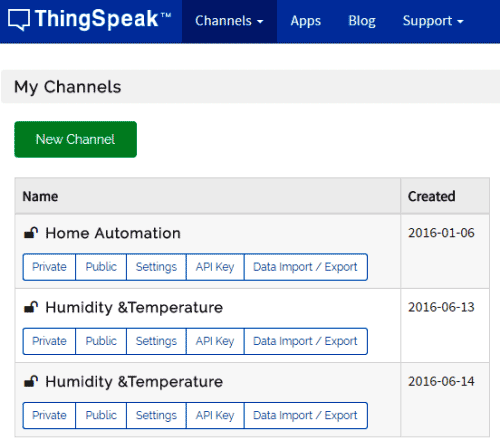Click the My Channels heading
500x440 pixels.
tap(68, 87)
